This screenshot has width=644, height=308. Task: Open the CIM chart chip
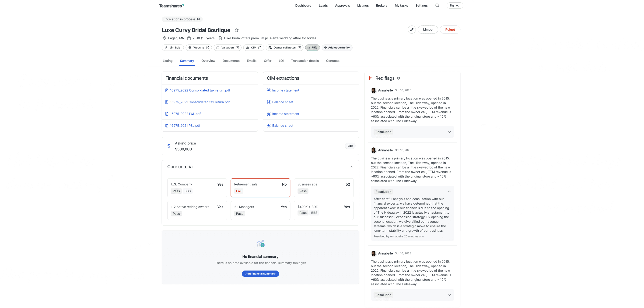tap(253, 48)
